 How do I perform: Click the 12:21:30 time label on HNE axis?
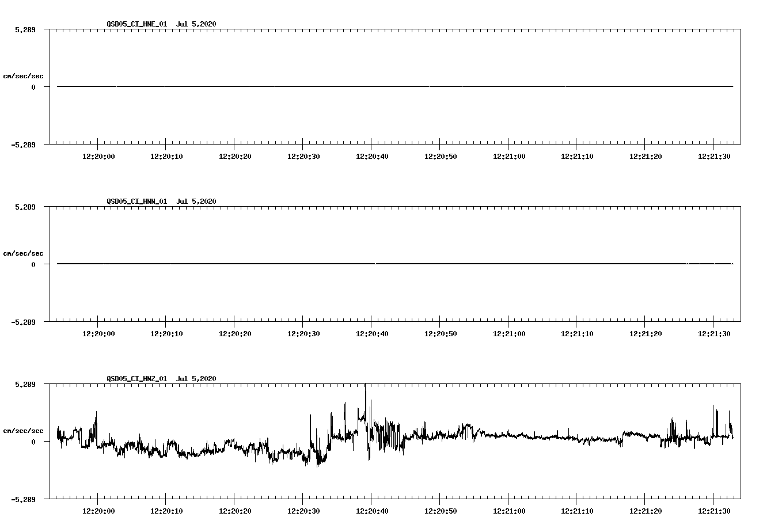[714, 156]
